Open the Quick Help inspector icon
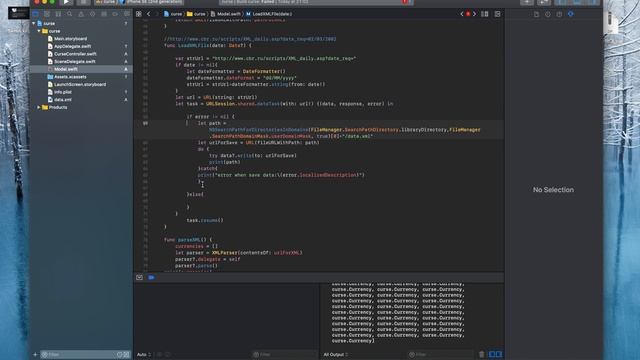 point(559,14)
